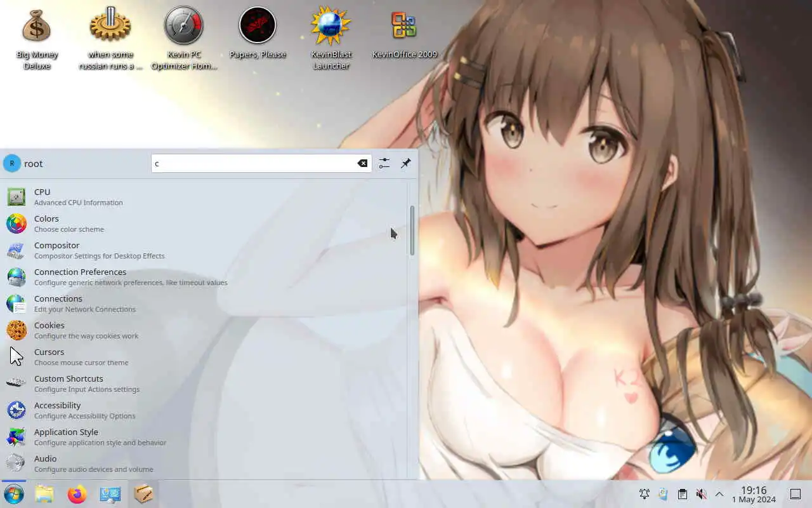The width and height of the screenshot is (812, 508).
Task: Expand hidden system tray icons arrow
Action: (719, 494)
